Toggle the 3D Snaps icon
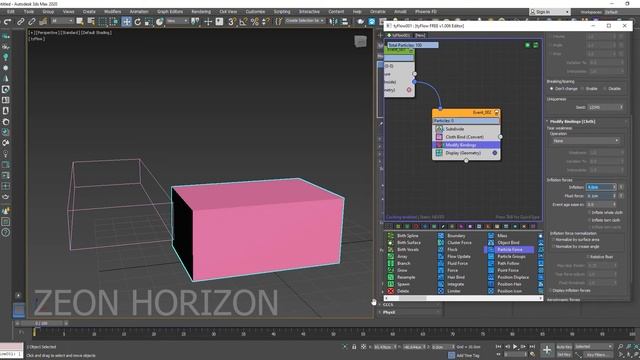The image size is (640, 360). point(231,22)
